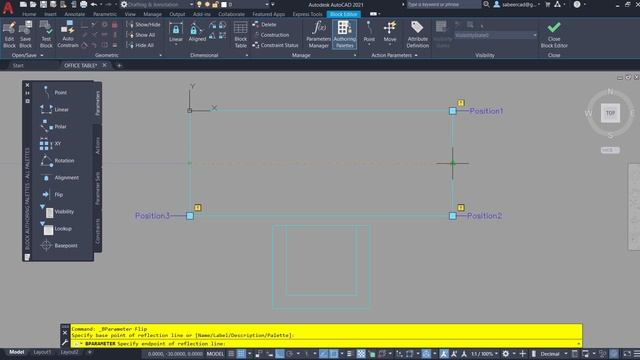The image size is (640, 360).
Task: Click the Position1 parameter grip
Action: (x=453, y=111)
